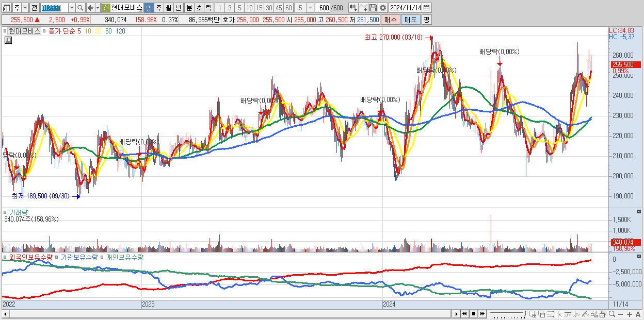The width and height of the screenshot is (644, 320).
Task: Select the 틱 (tick) period toggle
Action: pyautogui.click(x=208, y=8)
